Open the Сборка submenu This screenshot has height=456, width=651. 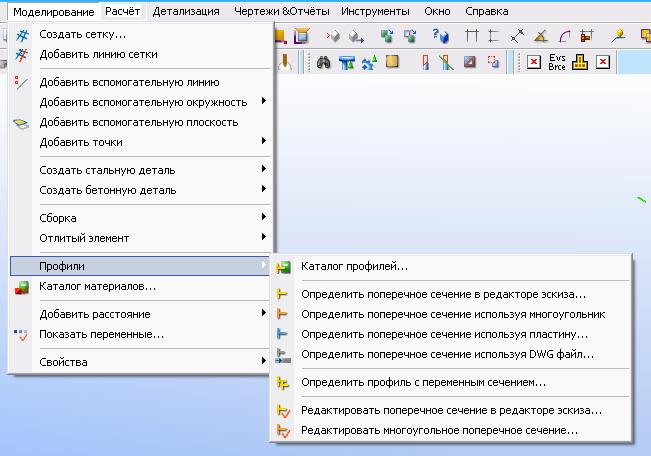58,218
